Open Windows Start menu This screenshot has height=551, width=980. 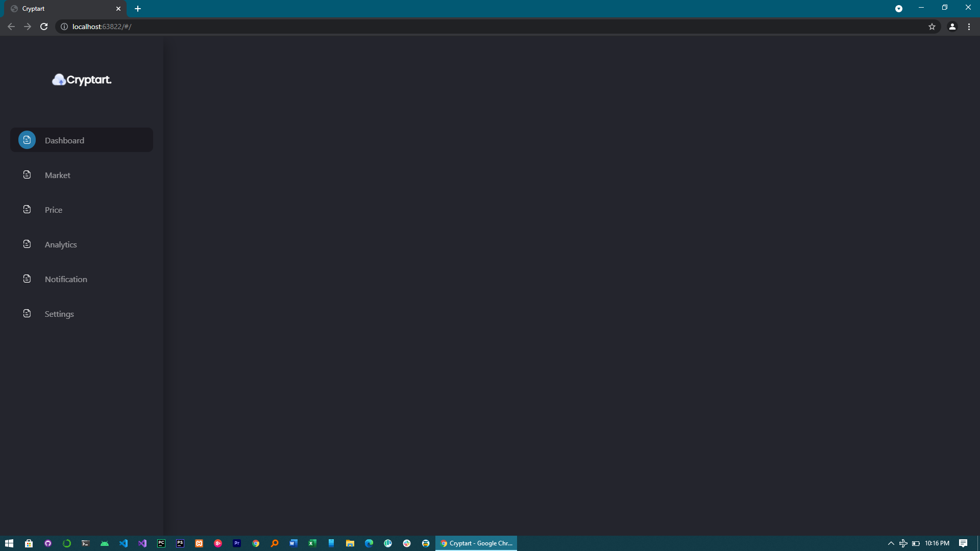[x=9, y=543]
